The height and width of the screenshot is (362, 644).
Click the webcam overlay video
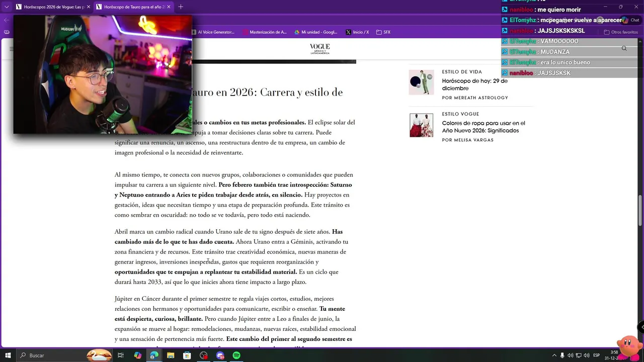103,74
